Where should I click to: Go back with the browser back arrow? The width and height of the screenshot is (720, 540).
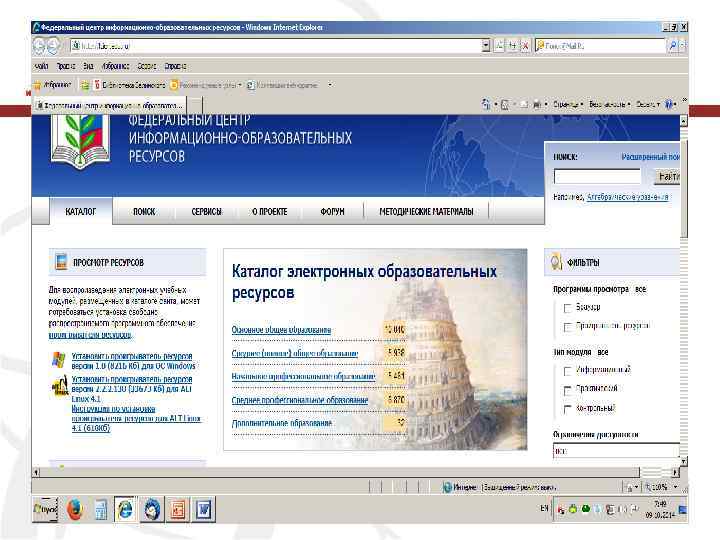pos(39,45)
